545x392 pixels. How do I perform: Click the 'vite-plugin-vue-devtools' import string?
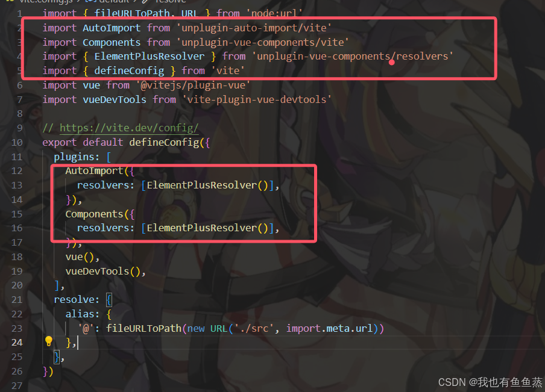256,99
